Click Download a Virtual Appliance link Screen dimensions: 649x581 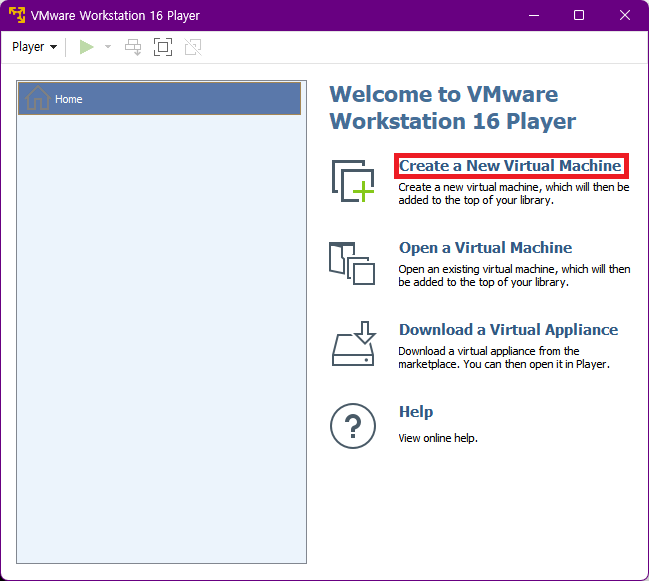tap(508, 330)
